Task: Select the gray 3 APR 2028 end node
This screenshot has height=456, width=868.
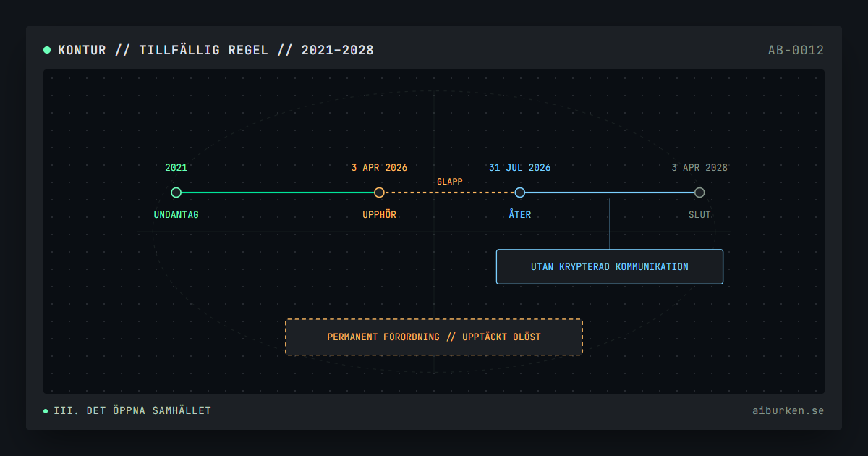Action: point(699,193)
